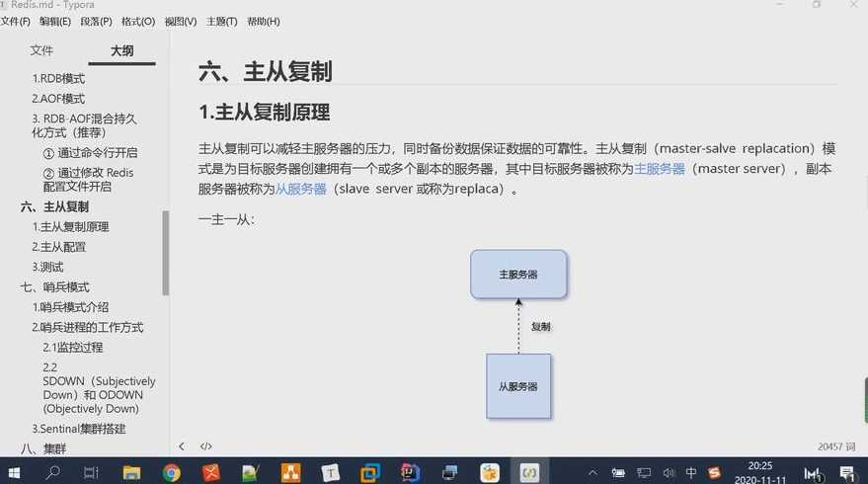Image resolution: width=868 pixels, height=484 pixels.
Task: Show hidden system tray icons
Action: click(x=592, y=472)
